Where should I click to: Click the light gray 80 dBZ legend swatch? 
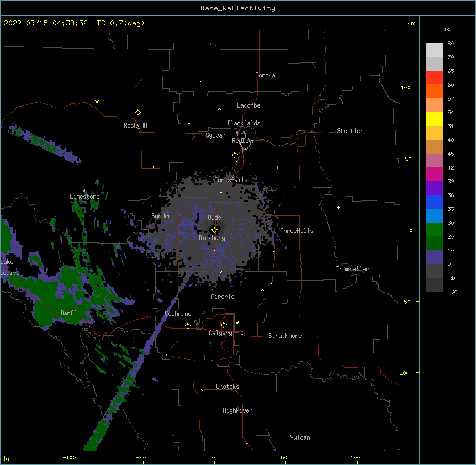[434, 50]
